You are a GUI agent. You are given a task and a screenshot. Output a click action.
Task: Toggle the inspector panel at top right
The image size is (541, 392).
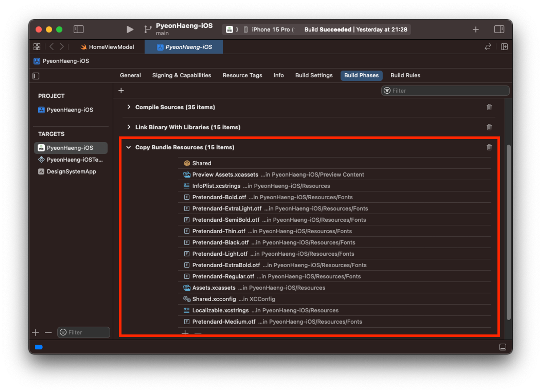pyautogui.click(x=499, y=29)
